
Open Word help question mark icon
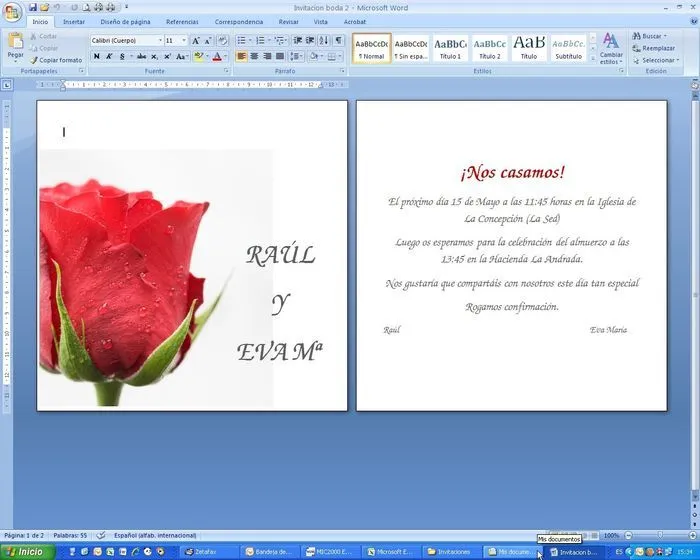(694, 21)
